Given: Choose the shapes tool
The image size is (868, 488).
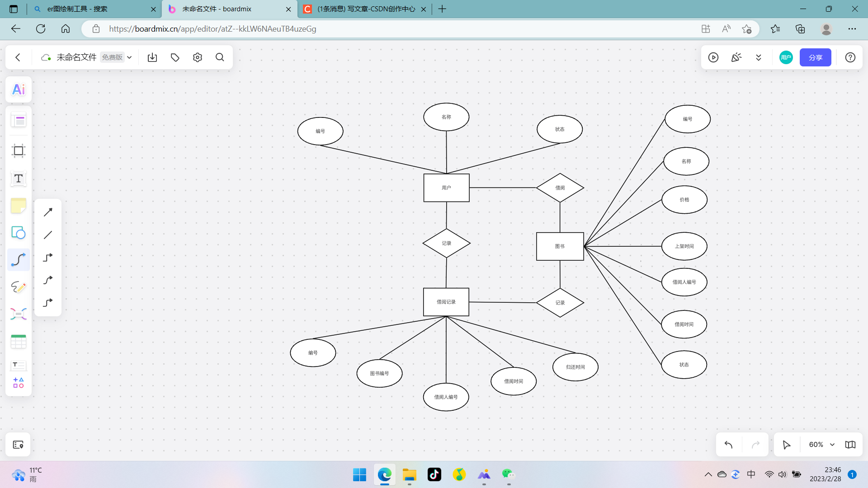Looking at the screenshot, I should click(x=19, y=233).
